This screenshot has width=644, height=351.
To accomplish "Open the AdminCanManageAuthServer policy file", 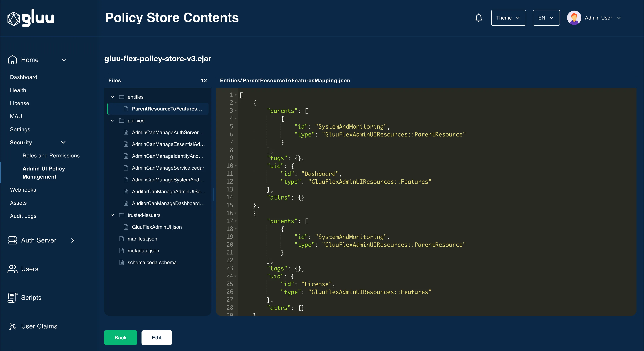I will (158, 133).
